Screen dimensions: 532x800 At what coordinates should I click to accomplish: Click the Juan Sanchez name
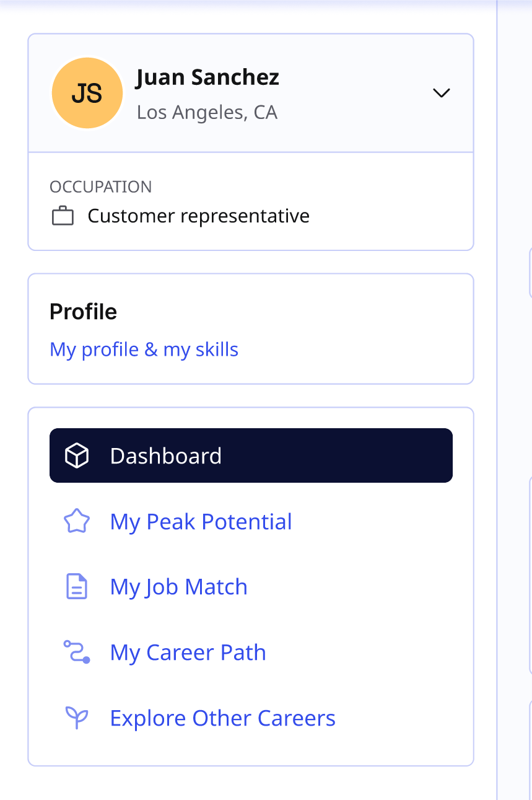(207, 77)
